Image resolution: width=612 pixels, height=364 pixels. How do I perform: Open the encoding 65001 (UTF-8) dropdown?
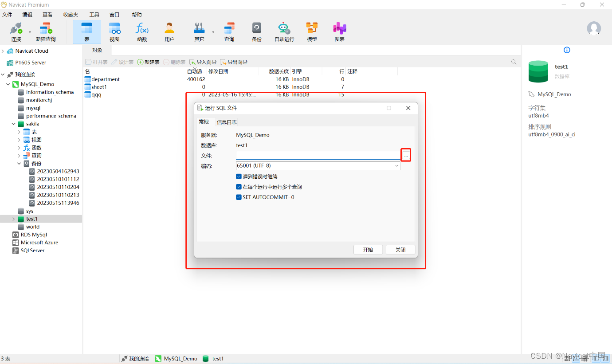[318, 165]
